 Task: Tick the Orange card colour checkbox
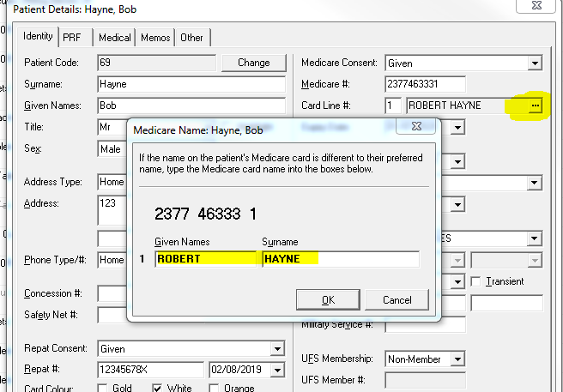[215, 388]
